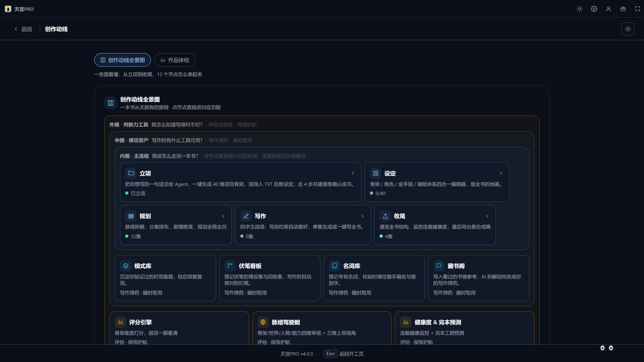
Task: Click 天宫PRO v4.0.0 version text
Action: (x=296, y=354)
